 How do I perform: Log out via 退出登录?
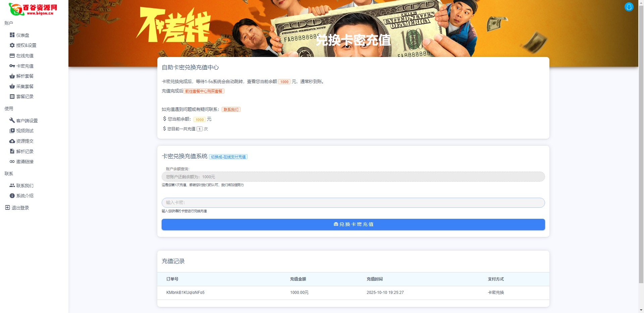20,207
